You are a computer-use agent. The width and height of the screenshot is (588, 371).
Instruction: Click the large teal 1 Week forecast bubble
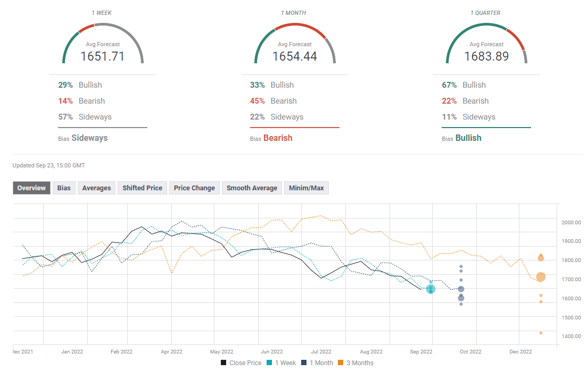tap(430, 289)
